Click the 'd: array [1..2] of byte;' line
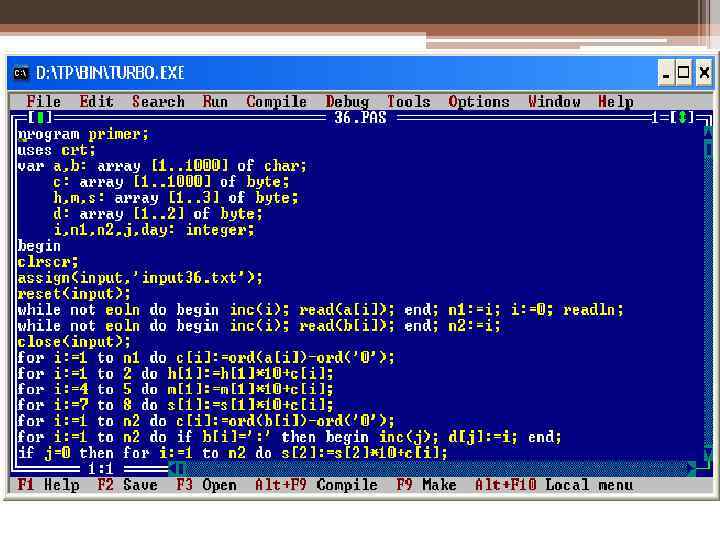Image resolution: width=720 pixels, height=540 pixels. [158, 214]
